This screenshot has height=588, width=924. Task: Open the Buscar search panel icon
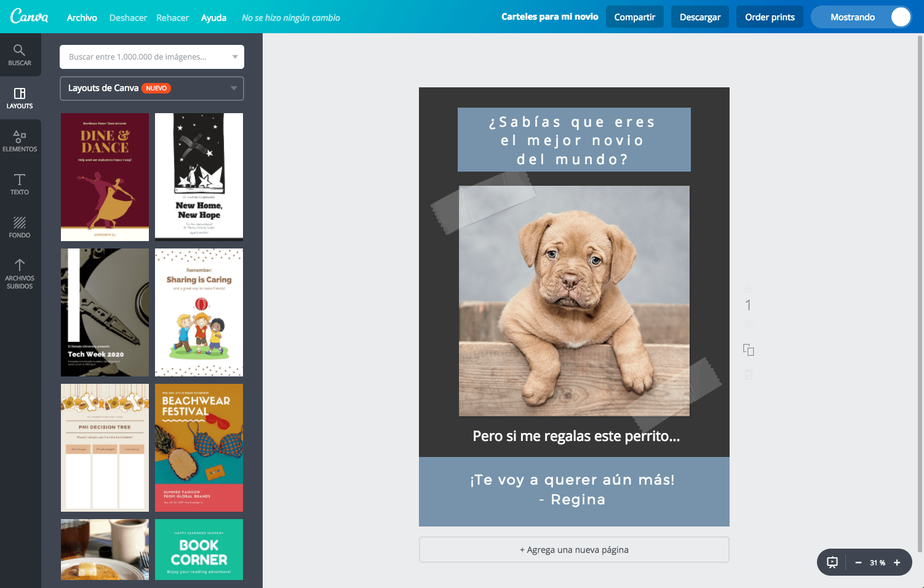pyautogui.click(x=20, y=54)
